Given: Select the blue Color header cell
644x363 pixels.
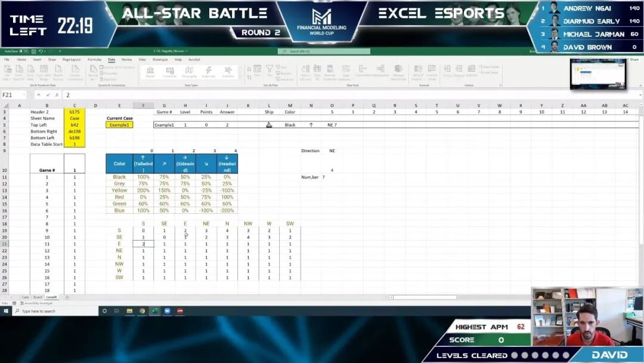Looking at the screenshot, I should [119, 164].
